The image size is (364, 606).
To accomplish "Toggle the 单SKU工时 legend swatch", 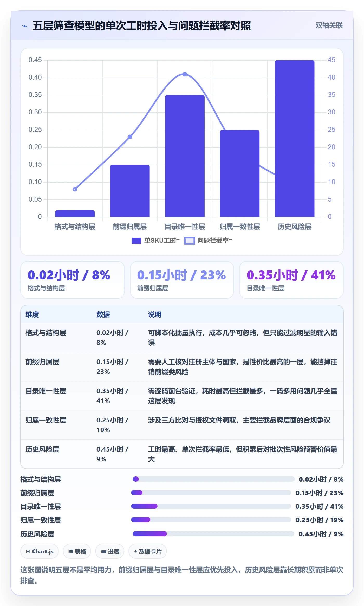I will pos(136,241).
